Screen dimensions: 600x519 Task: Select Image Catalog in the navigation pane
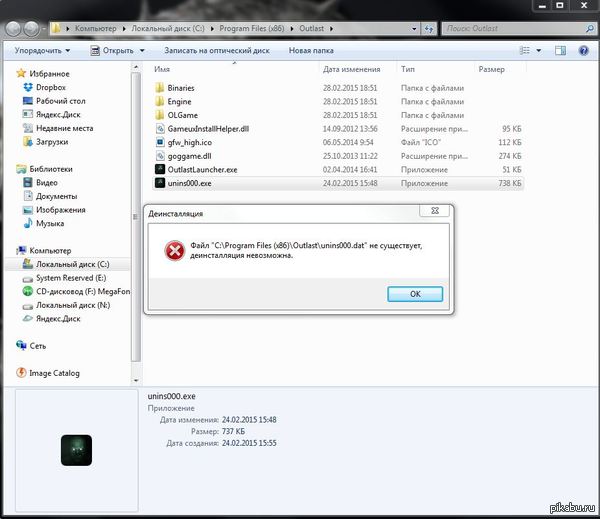[x=48, y=373]
